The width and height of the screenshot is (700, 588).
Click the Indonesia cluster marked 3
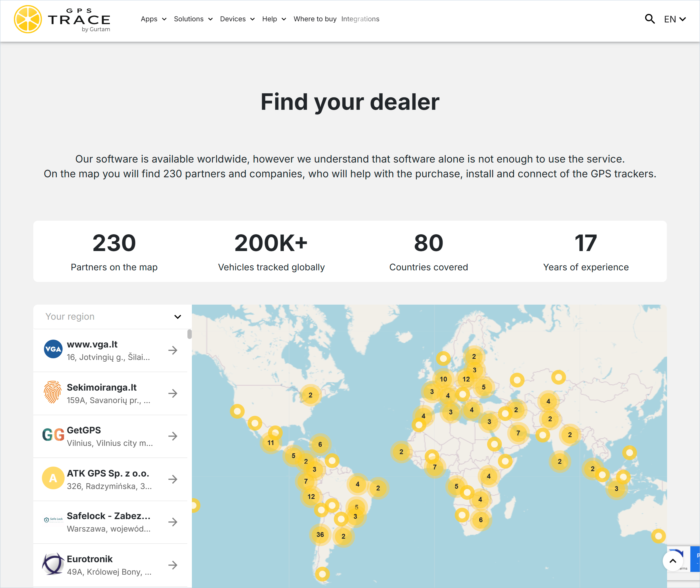point(616,489)
